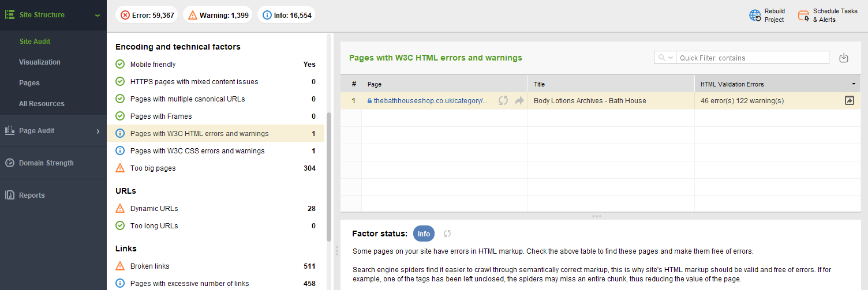Open thebathhouseshop.co.uk category page link

tap(431, 100)
